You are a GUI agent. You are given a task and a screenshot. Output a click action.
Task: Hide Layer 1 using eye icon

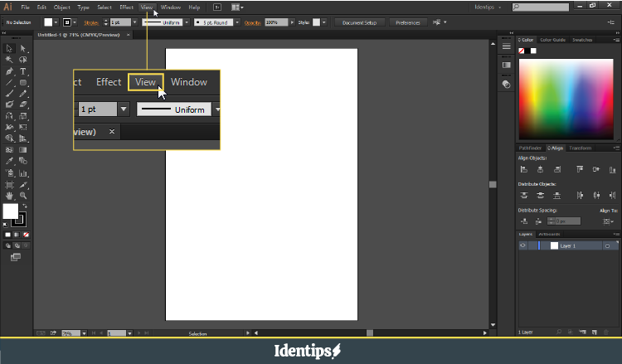point(523,246)
